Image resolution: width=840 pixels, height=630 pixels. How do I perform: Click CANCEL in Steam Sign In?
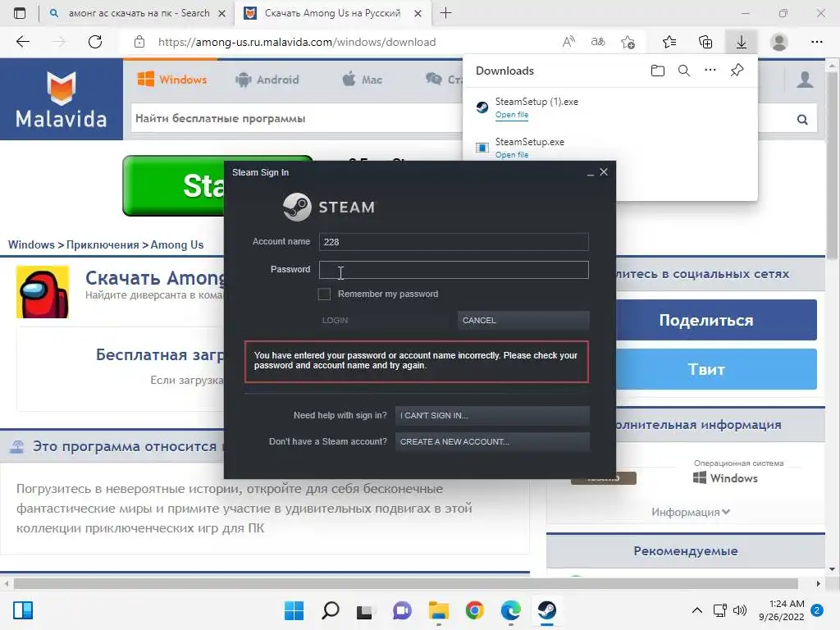pos(523,321)
